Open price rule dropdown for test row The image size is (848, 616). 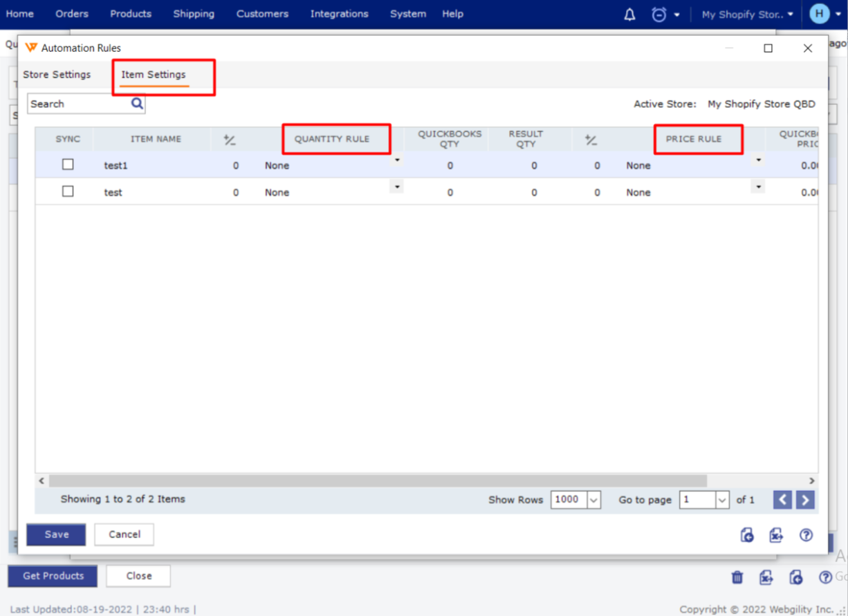pyautogui.click(x=758, y=187)
